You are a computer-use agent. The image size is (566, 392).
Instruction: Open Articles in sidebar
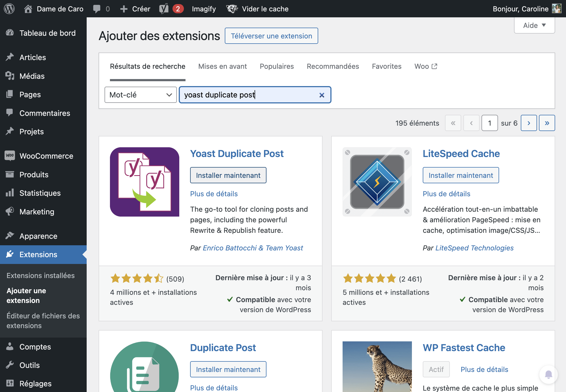tap(43, 57)
